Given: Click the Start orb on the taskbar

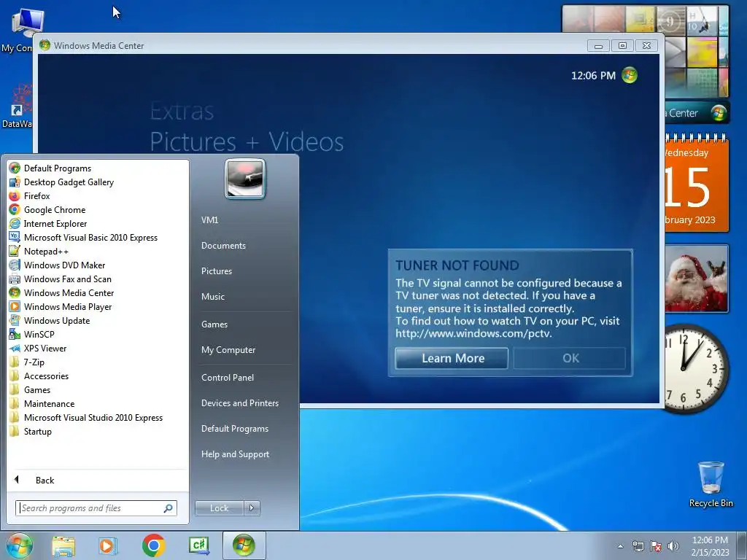Looking at the screenshot, I should (19, 545).
